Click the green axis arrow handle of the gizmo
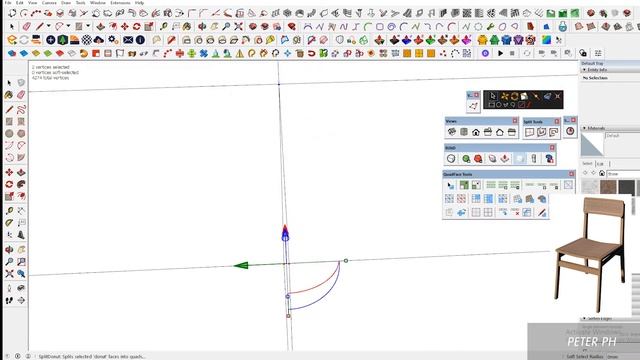Screen dimensions: 640x360 [x=241, y=266]
